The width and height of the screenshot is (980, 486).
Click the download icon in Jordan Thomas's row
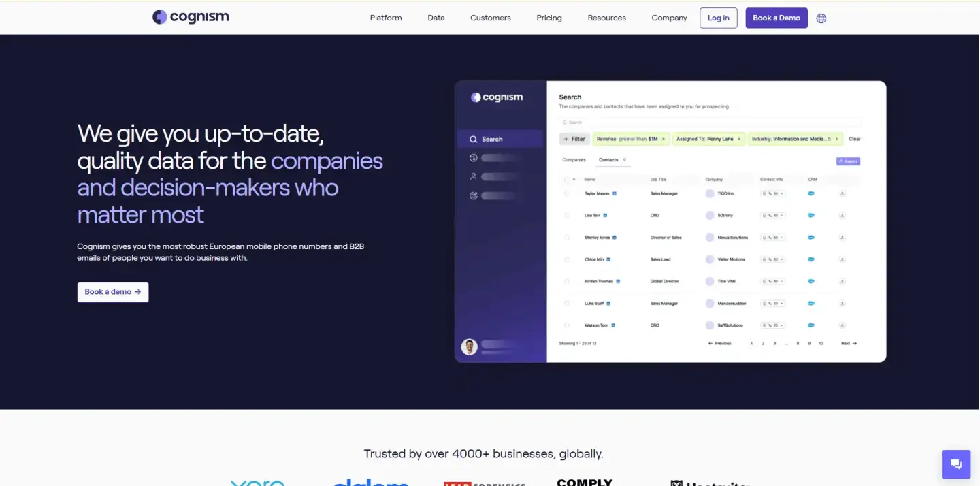point(843,281)
